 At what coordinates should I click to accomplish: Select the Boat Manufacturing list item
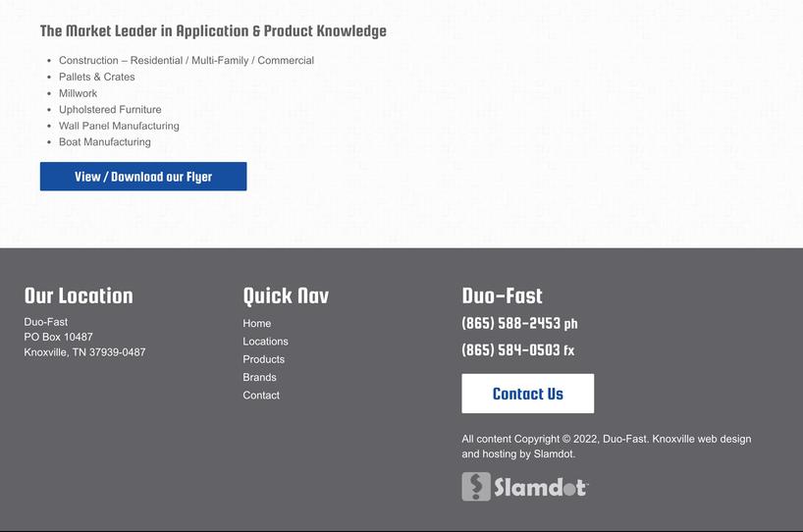(x=104, y=141)
